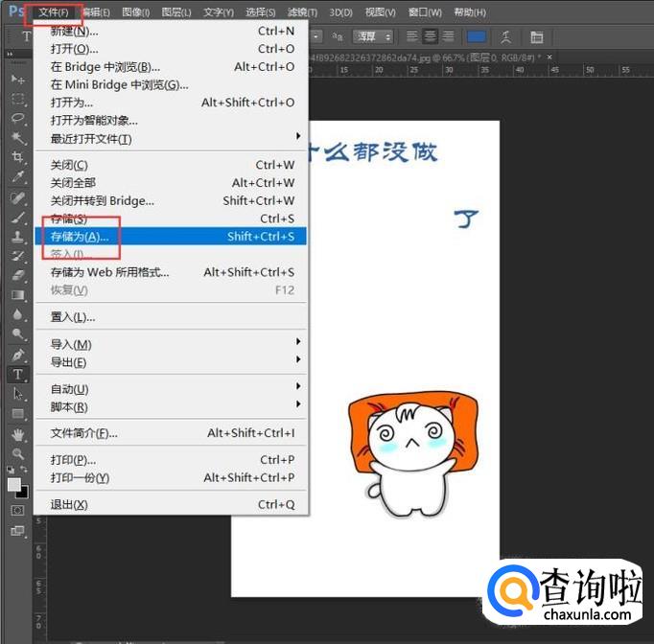
Task: Select the Lasso tool
Action: pyautogui.click(x=17, y=118)
